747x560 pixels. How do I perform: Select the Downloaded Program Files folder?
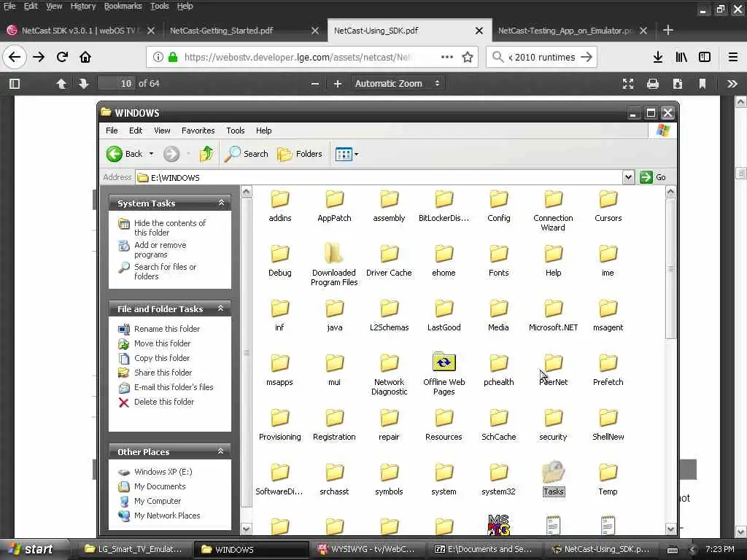334,264
